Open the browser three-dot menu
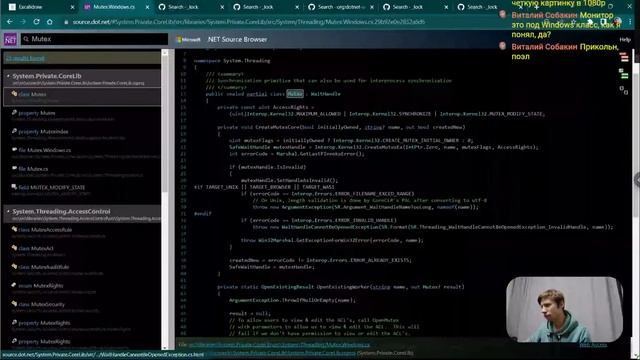The height and width of the screenshot is (360, 640). 631,22
